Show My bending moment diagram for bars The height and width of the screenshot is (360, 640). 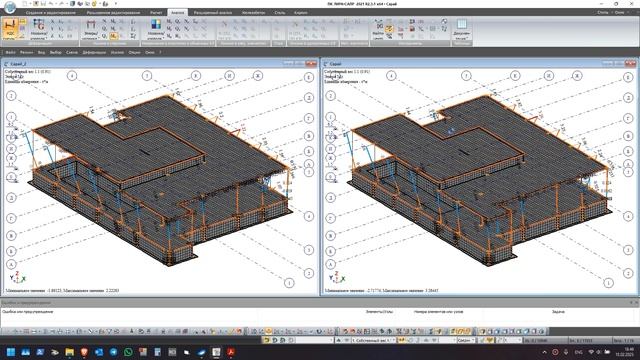click(x=113, y=29)
